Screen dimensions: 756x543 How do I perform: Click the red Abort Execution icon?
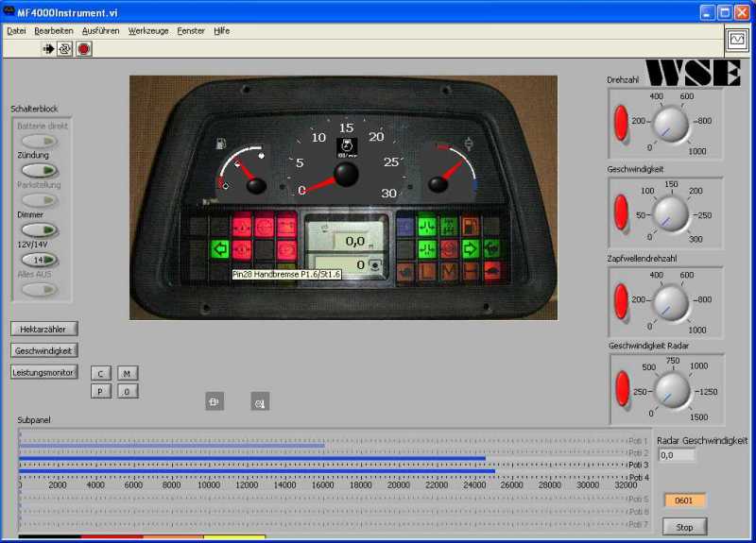tap(84, 48)
